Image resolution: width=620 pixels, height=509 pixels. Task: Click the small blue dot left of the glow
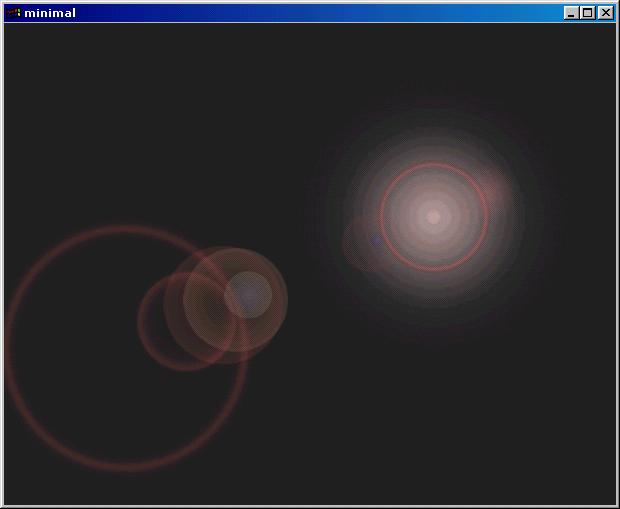click(x=376, y=240)
